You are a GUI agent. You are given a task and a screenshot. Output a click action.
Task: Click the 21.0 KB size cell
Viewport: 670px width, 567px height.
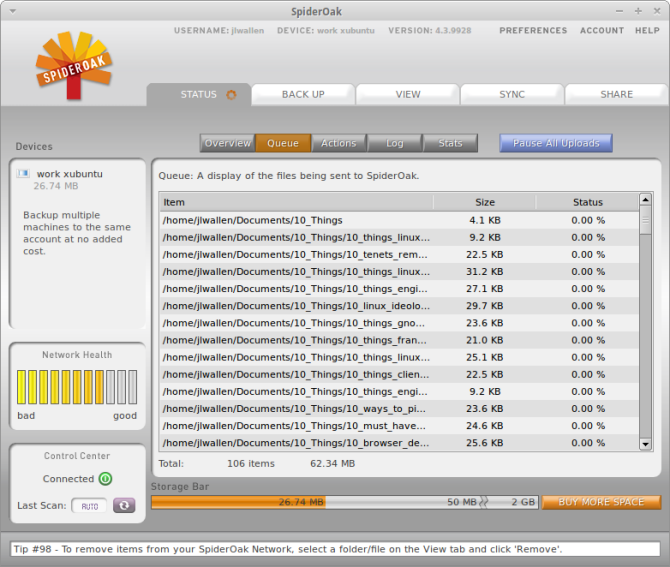point(485,340)
